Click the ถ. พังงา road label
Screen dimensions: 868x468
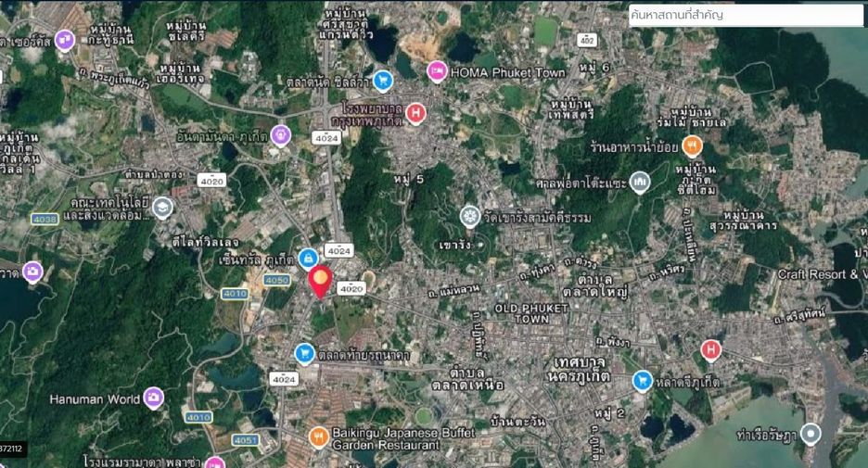click(x=612, y=342)
